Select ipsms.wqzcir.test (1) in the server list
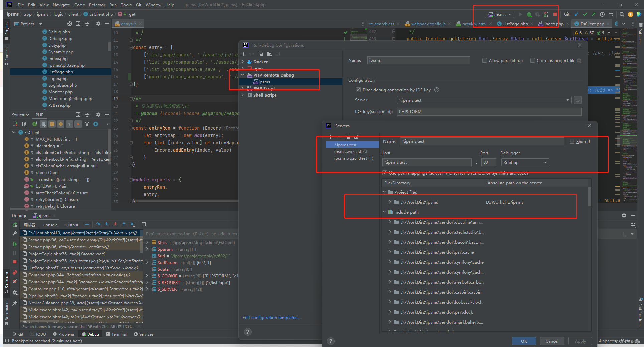This screenshot has height=347, width=644. (353, 158)
